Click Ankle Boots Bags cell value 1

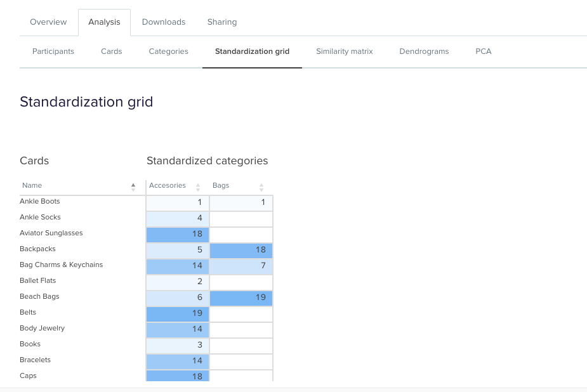tap(241, 203)
